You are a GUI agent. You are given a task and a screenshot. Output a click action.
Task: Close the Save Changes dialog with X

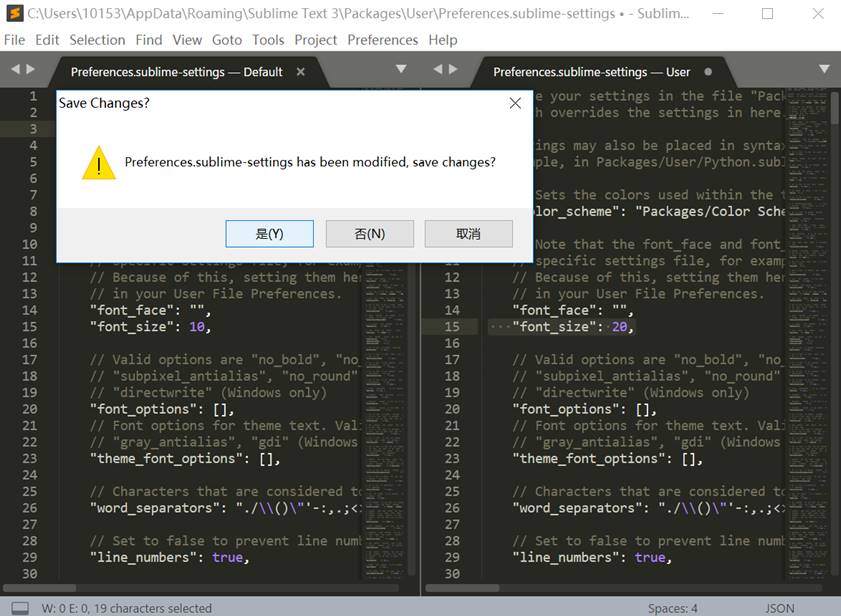click(x=515, y=103)
